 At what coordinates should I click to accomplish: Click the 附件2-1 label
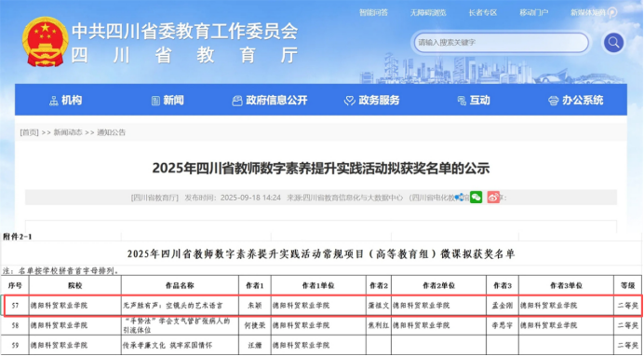point(18,237)
